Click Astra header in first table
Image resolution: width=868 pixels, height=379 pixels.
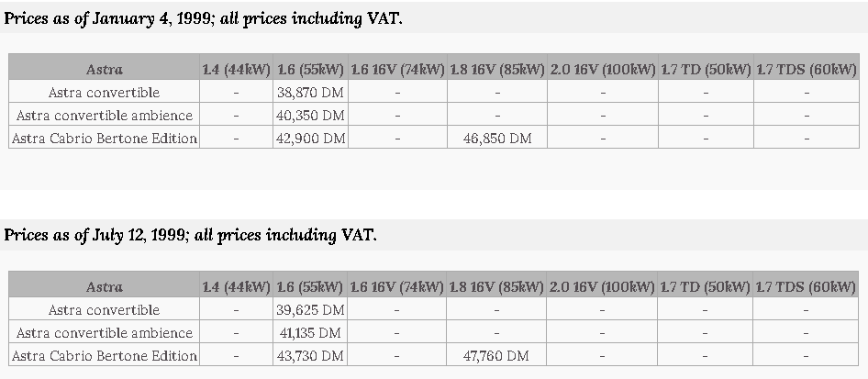click(104, 69)
